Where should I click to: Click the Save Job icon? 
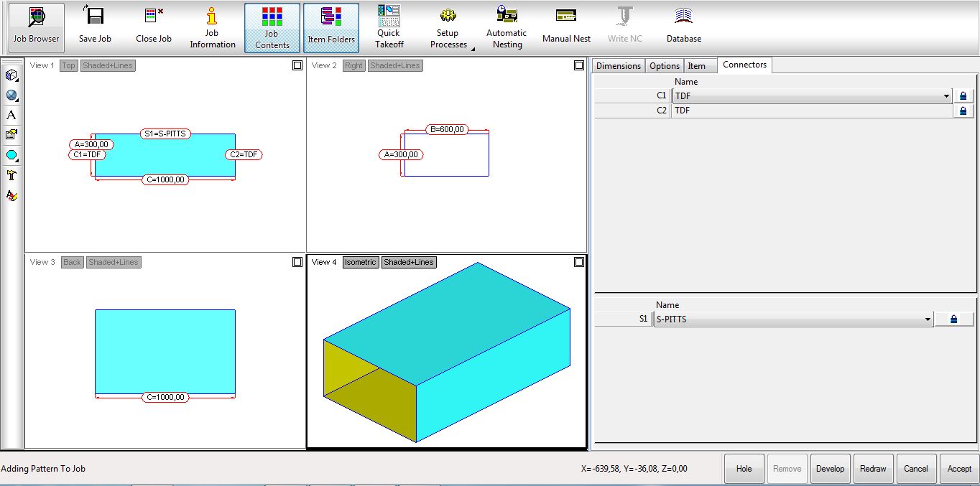[95, 27]
